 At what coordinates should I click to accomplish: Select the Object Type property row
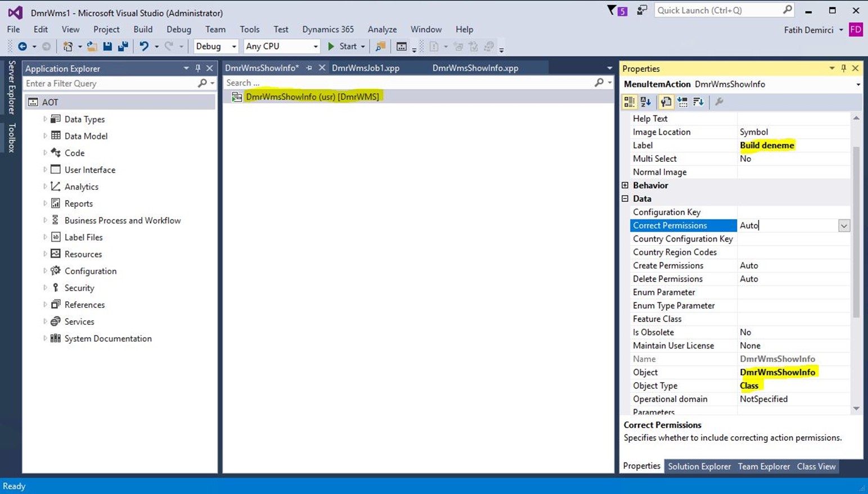click(739, 386)
